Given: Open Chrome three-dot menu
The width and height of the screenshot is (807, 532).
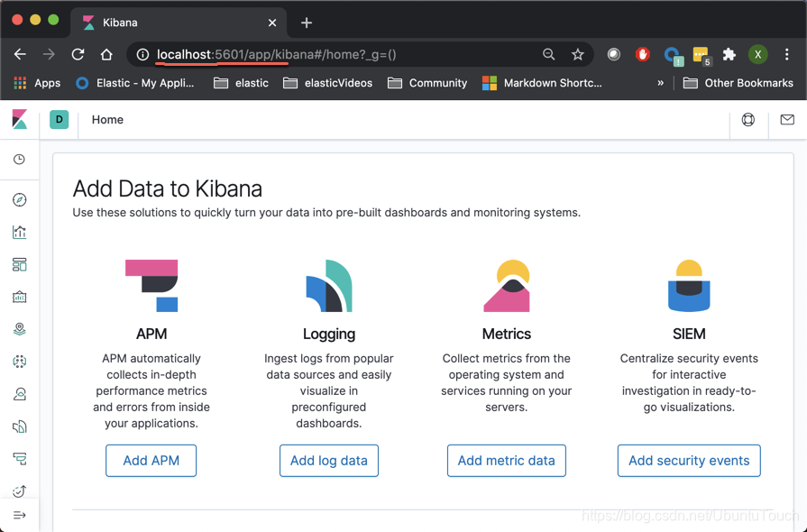Looking at the screenshot, I should pos(787,54).
